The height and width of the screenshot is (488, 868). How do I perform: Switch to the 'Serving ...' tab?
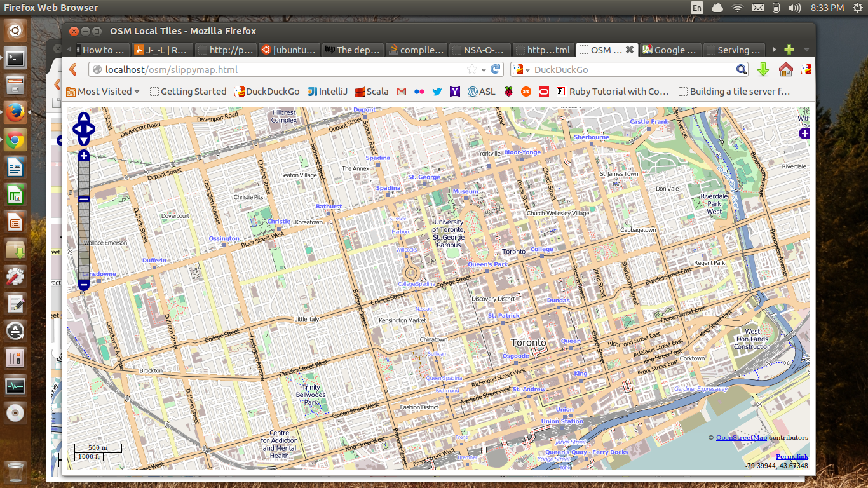pyautogui.click(x=734, y=50)
